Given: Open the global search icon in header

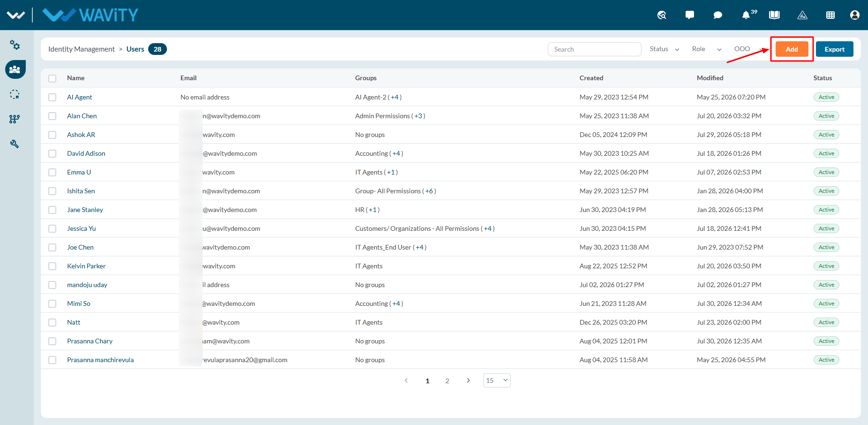Looking at the screenshot, I should click(662, 15).
